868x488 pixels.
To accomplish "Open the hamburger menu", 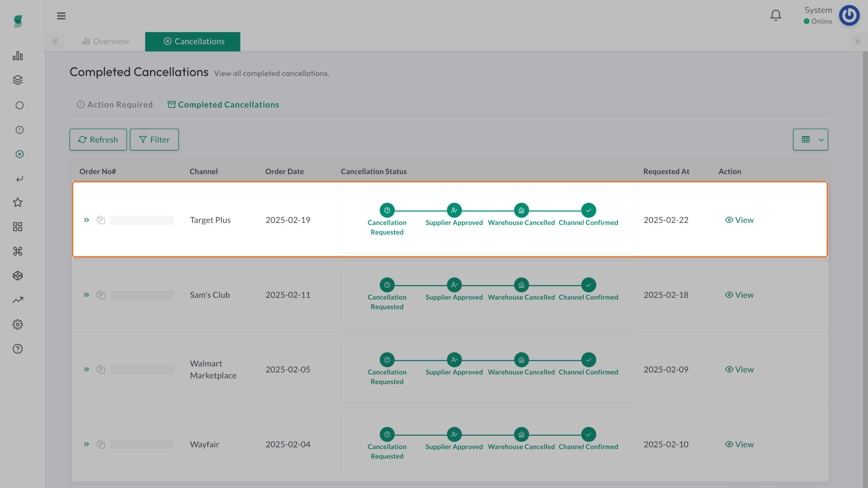I will click(x=61, y=16).
